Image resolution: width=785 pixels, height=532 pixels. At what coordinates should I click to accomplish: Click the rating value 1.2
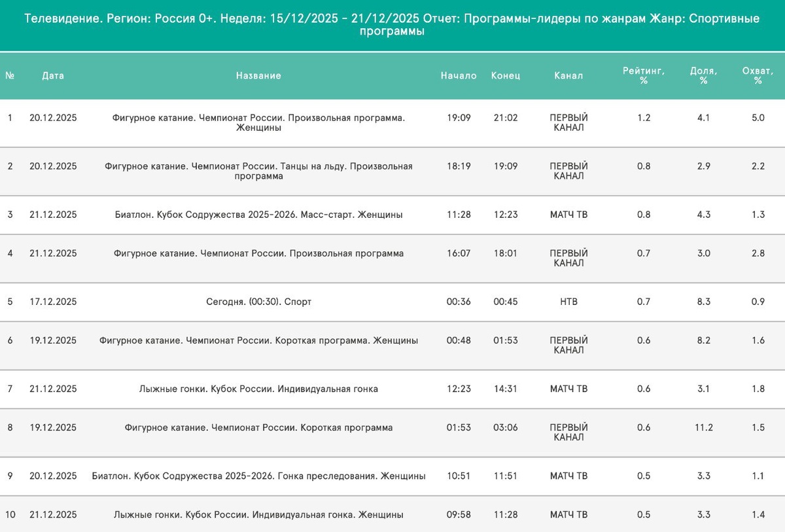tap(644, 118)
